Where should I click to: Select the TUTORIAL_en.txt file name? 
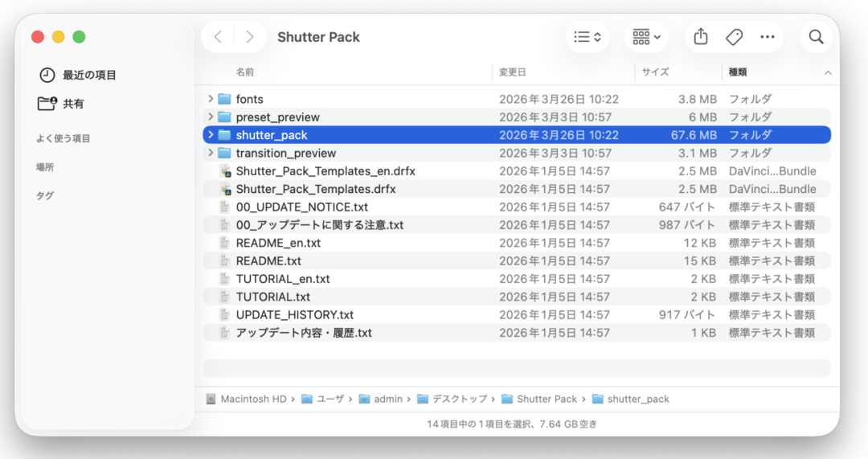[283, 278]
